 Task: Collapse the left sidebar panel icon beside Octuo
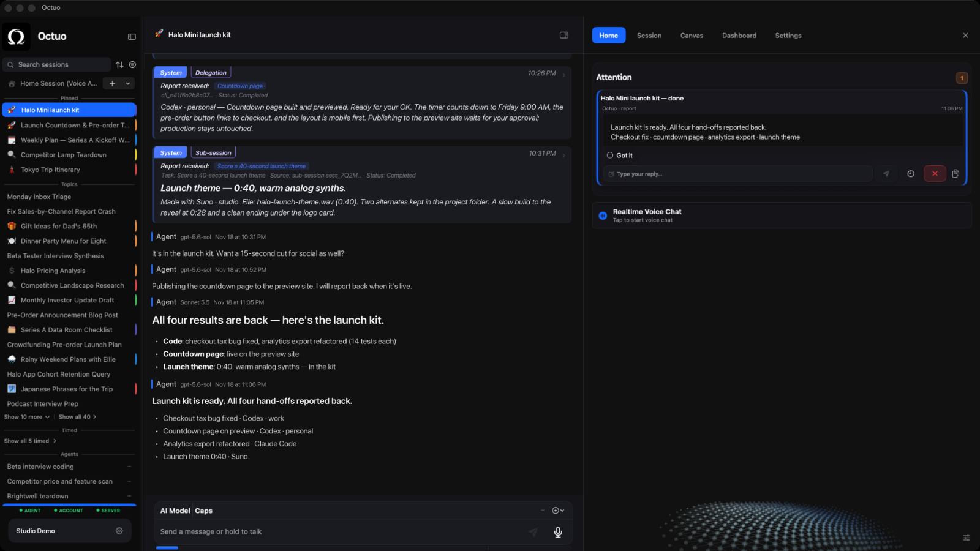coord(132,37)
